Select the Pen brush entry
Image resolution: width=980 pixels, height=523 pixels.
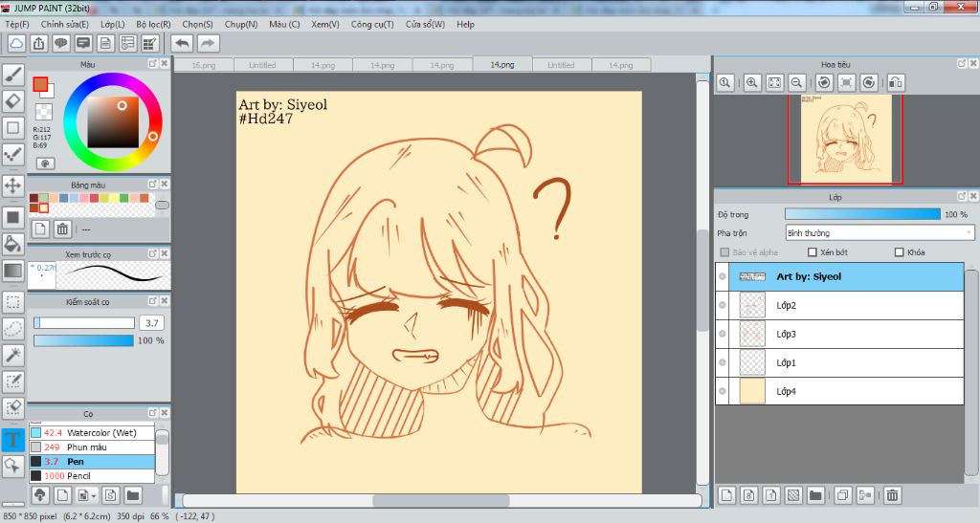[x=92, y=461]
